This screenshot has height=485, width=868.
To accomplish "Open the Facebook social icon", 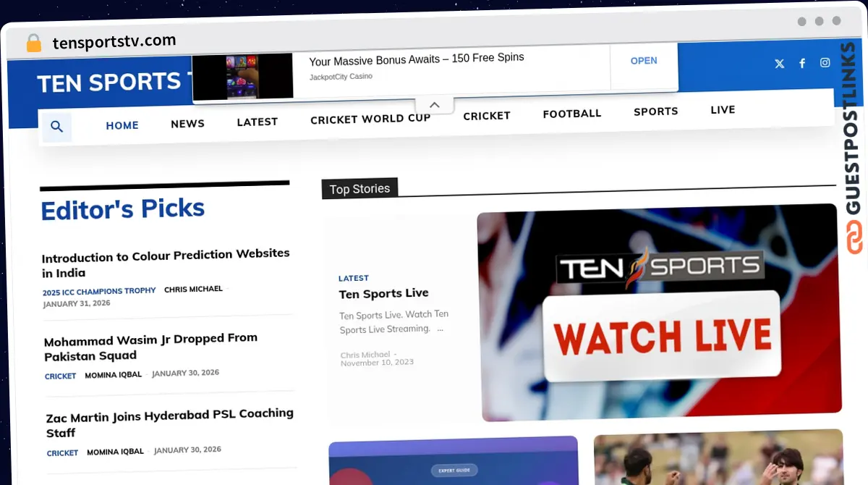I will [802, 63].
